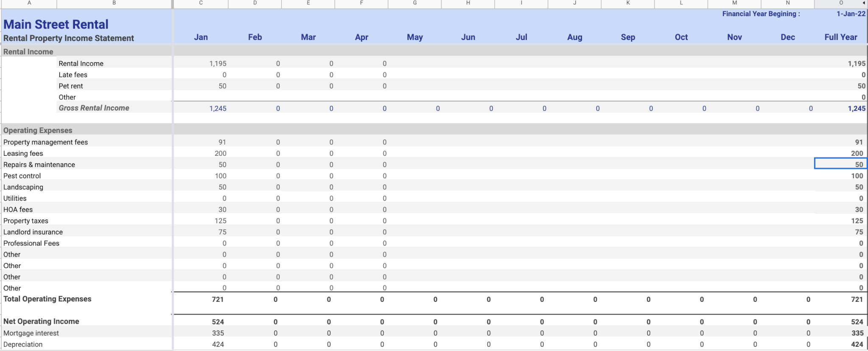Click the Operating Expenses section header

tap(38, 131)
